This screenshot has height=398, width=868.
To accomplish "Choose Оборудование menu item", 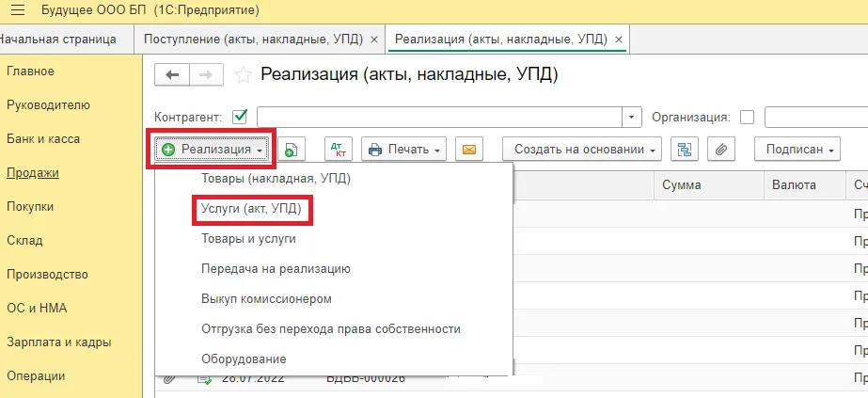I will click(245, 358).
